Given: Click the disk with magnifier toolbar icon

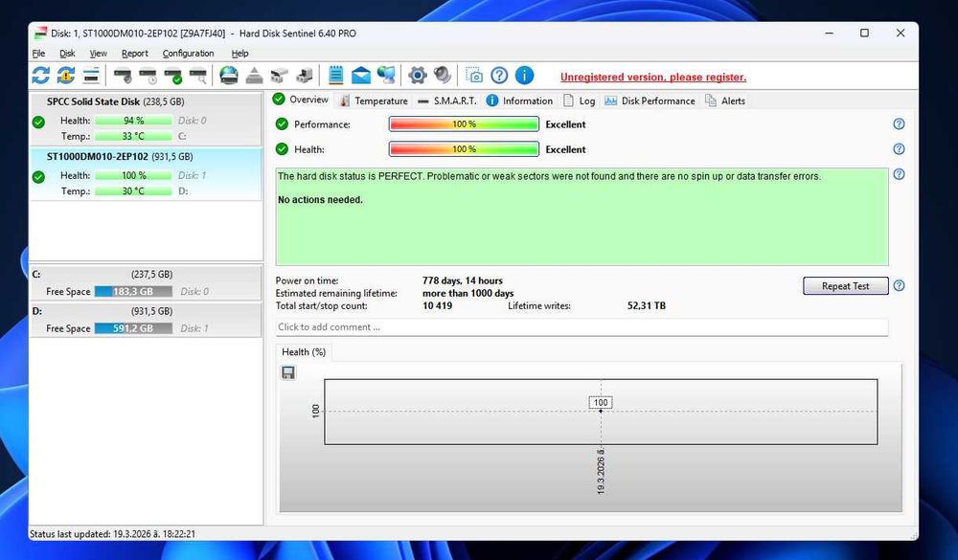Looking at the screenshot, I should click(198, 76).
